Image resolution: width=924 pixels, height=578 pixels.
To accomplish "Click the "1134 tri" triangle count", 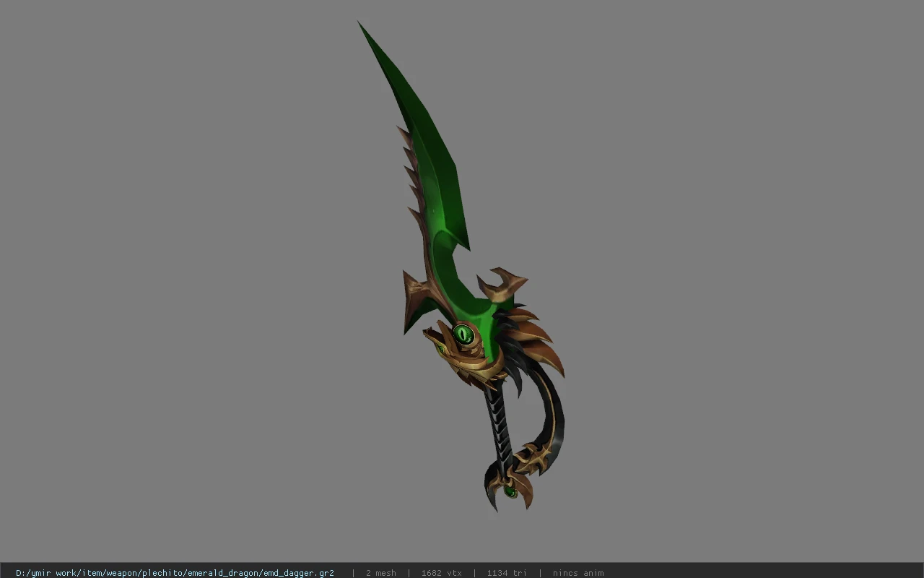I will point(507,573).
